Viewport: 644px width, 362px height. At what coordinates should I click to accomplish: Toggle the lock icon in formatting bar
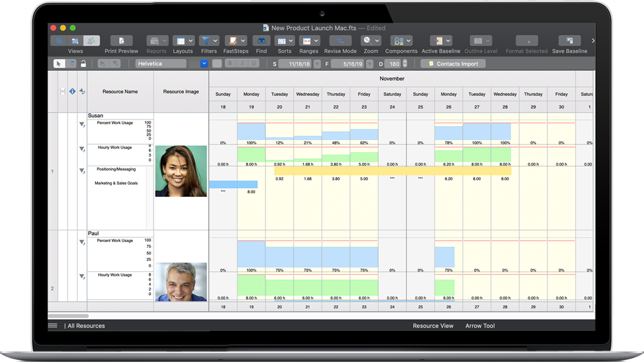click(84, 63)
